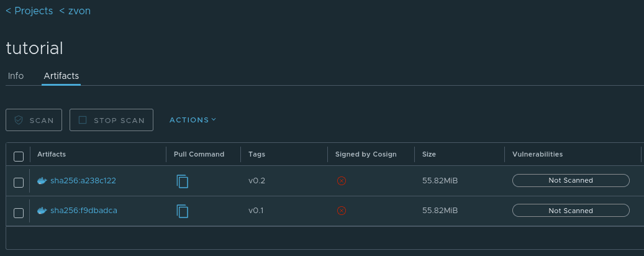Click Not Scanned status bar for v0.2

pos(570,181)
